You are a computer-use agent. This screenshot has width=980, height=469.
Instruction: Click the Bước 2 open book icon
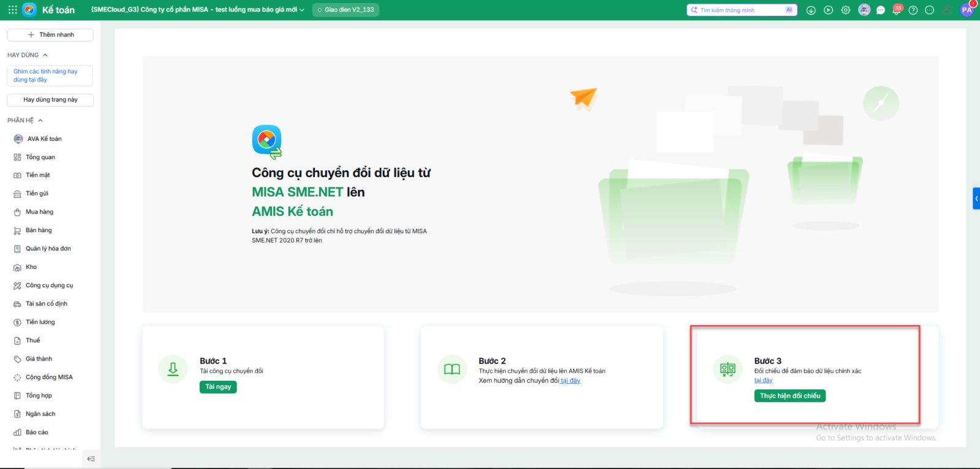(x=452, y=369)
